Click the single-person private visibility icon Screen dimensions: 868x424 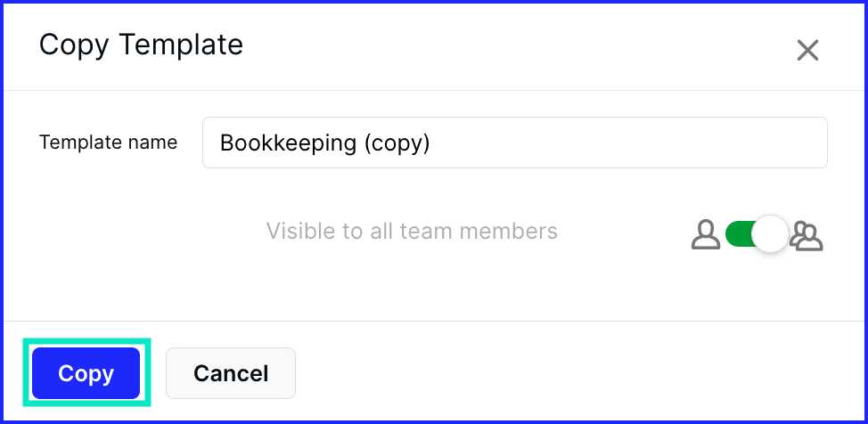coord(706,234)
